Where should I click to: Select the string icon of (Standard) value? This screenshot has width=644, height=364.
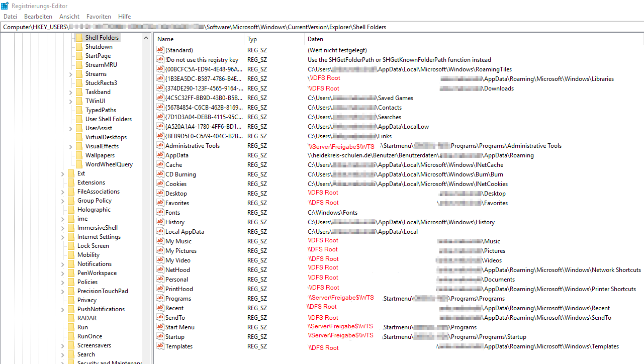point(160,50)
